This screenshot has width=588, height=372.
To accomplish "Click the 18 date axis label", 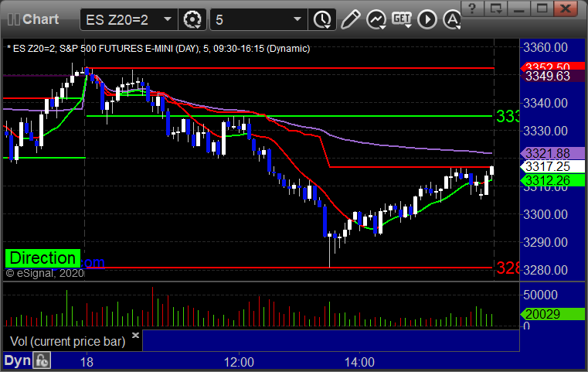I will click(87, 362).
